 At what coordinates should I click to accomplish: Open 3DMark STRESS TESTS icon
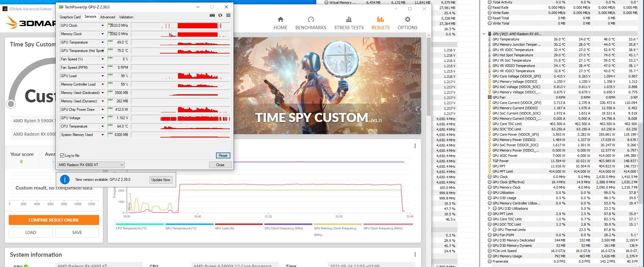pos(349,20)
